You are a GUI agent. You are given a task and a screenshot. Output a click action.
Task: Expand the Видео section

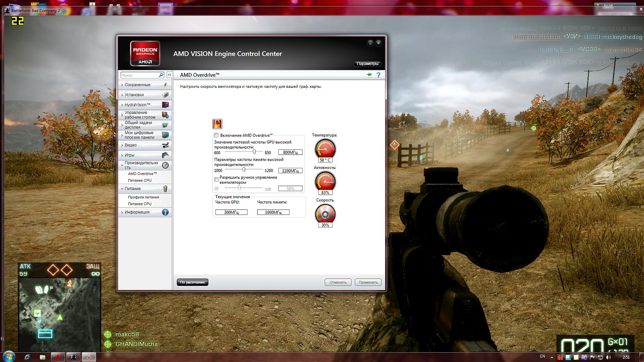coord(122,145)
